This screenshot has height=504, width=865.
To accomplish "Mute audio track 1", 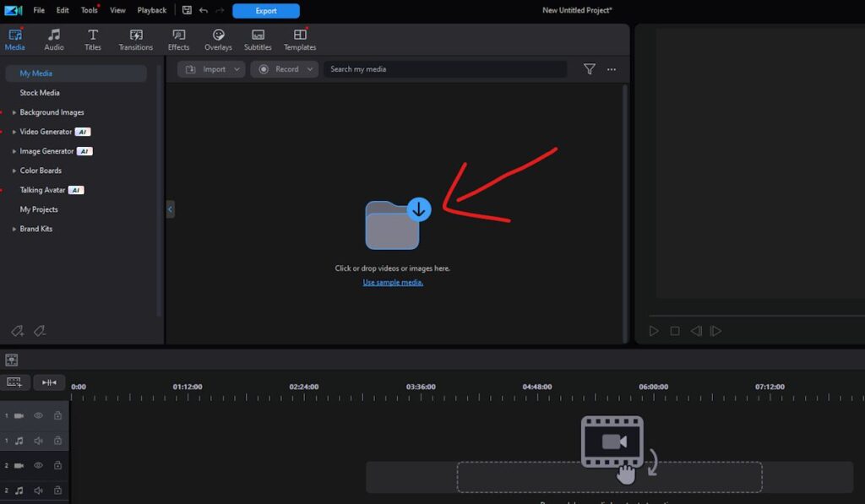I will [39, 441].
